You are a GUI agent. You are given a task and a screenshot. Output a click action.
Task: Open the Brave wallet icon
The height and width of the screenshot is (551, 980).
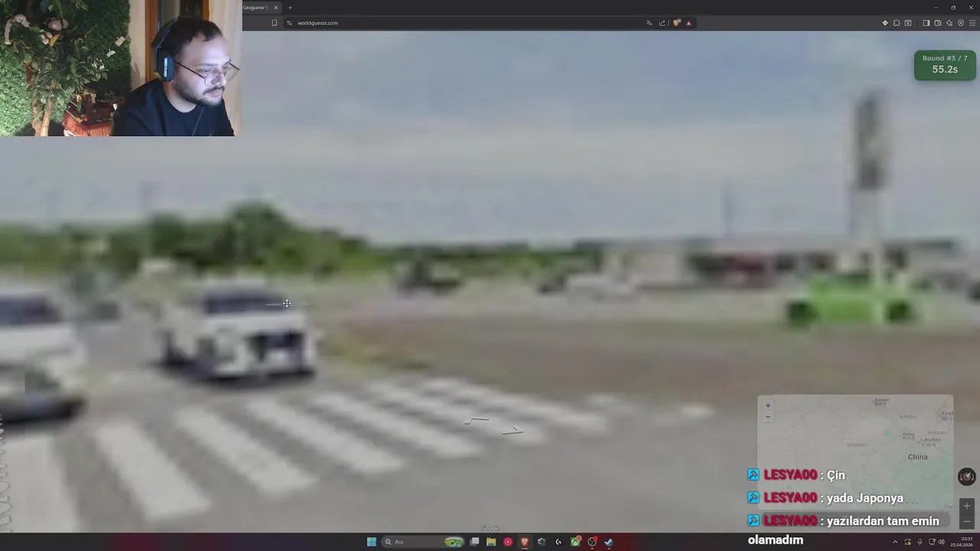click(x=938, y=23)
